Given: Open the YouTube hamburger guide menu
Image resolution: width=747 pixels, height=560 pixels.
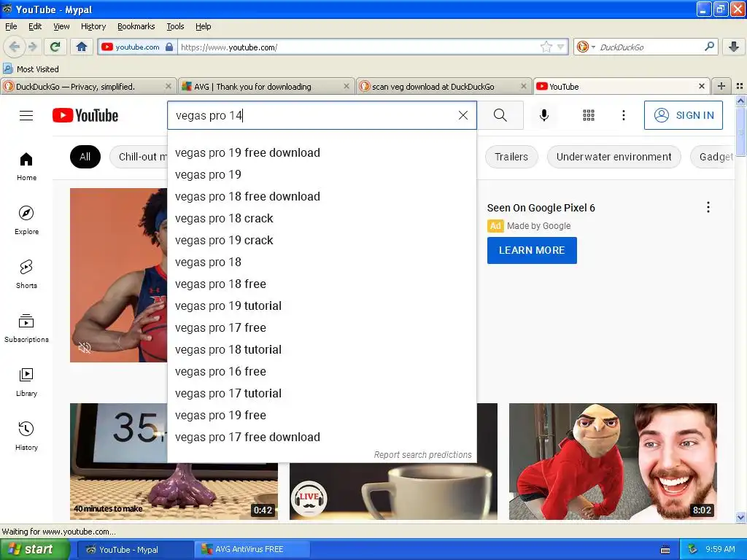Looking at the screenshot, I should coord(26,116).
